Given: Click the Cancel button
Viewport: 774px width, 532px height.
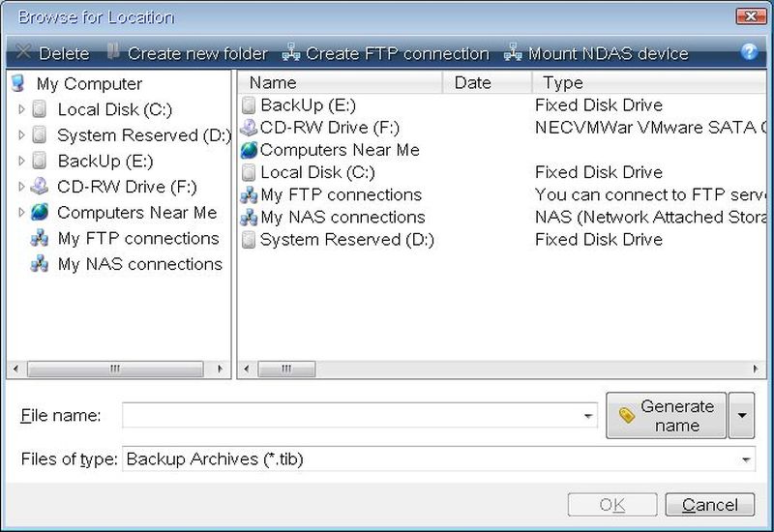Looking at the screenshot, I should coord(709,505).
